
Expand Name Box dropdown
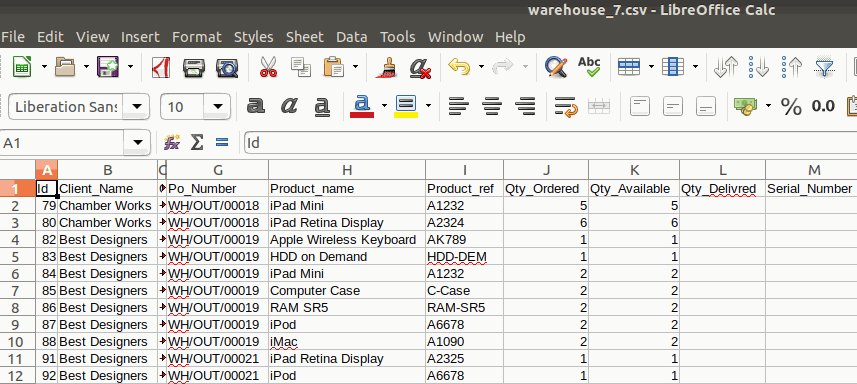coord(137,143)
